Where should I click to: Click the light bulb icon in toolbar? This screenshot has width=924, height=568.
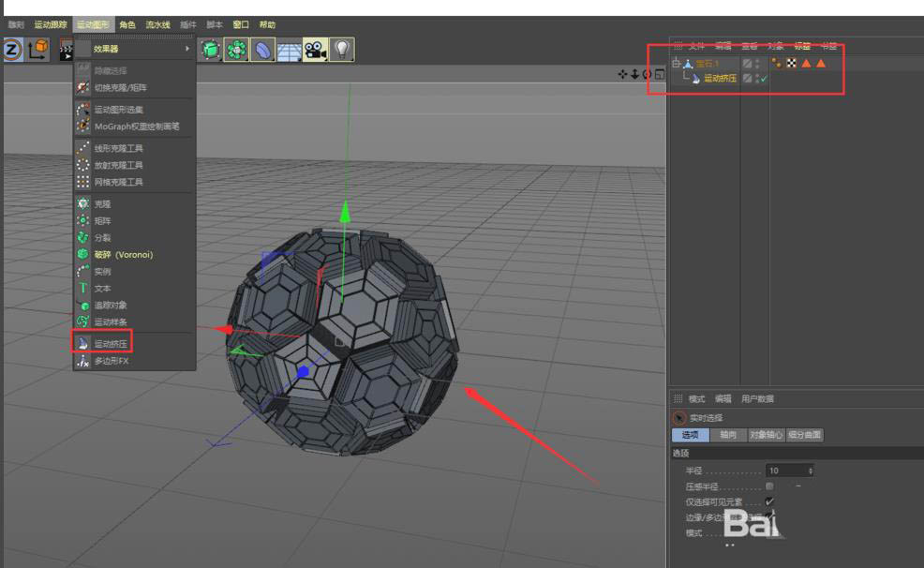[x=342, y=50]
